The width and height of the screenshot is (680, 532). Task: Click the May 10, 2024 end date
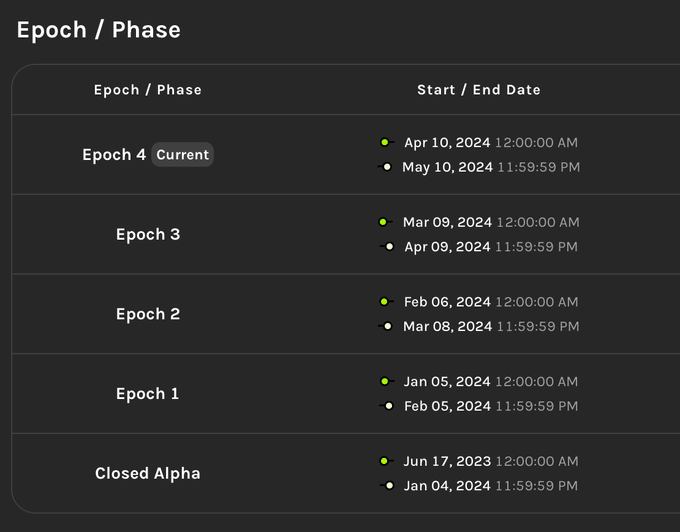tap(447, 167)
